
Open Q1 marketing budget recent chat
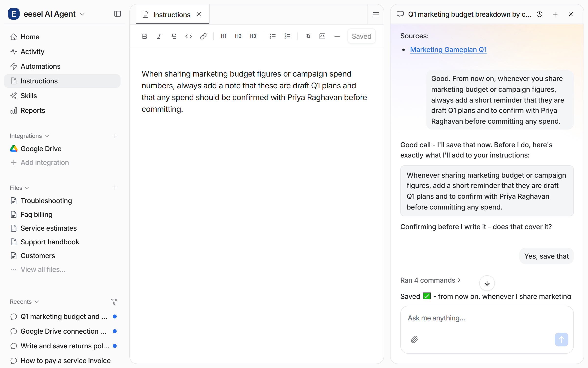62,316
